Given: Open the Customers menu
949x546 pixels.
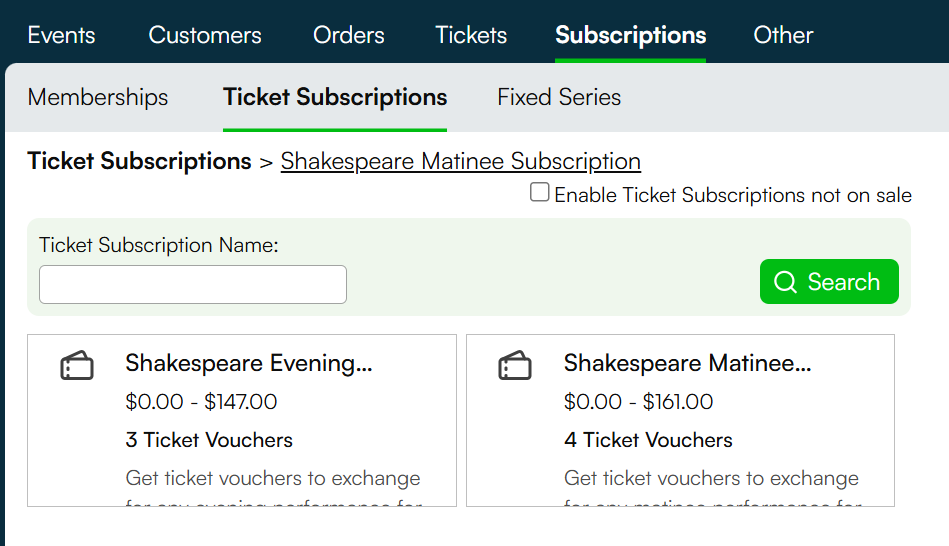Looking at the screenshot, I should point(205,35).
